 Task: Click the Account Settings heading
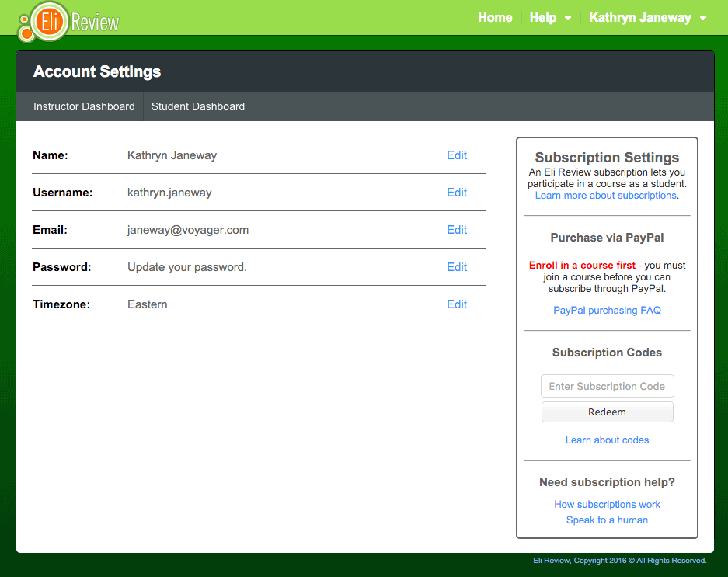pos(97,71)
